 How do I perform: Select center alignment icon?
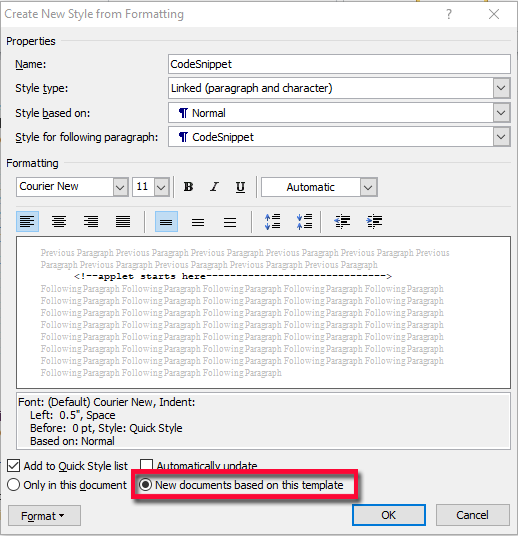(59, 222)
